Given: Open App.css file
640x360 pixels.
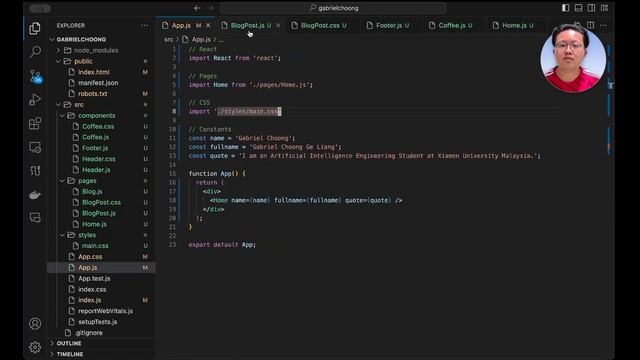Looking at the screenshot, I should [90, 257].
